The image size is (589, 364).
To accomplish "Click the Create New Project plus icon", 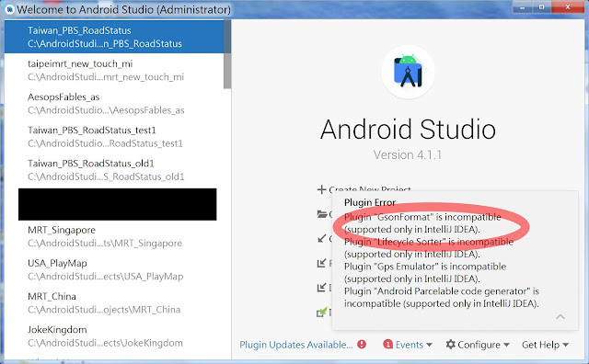I will pos(321,189).
